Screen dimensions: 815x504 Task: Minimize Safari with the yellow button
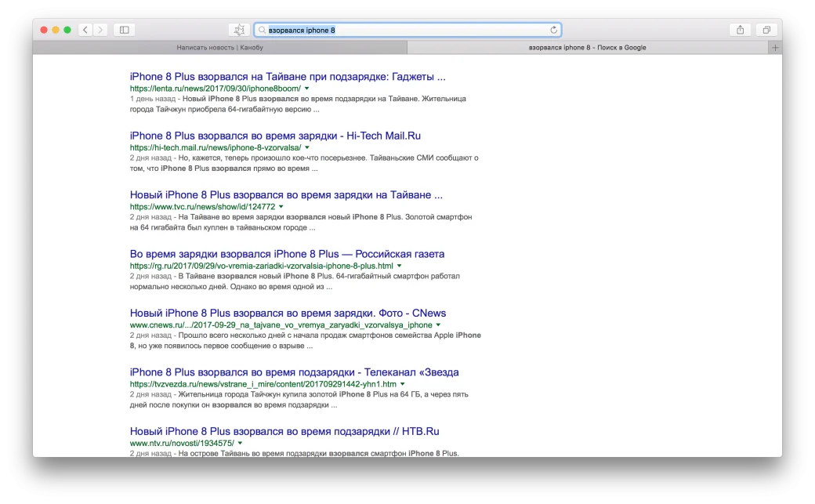[x=56, y=30]
